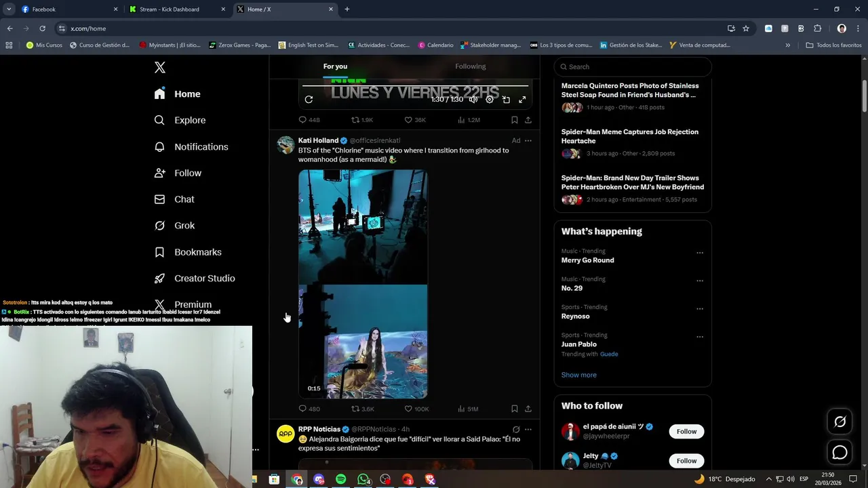Viewport: 868px width, 488px height.
Task: Open more options for Juan Pablo trend
Action: (700, 337)
